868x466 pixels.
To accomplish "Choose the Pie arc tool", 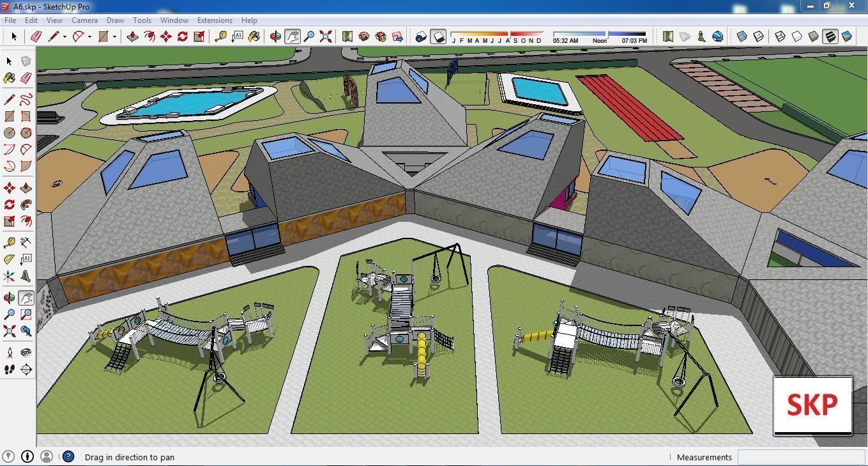I will coord(26,166).
